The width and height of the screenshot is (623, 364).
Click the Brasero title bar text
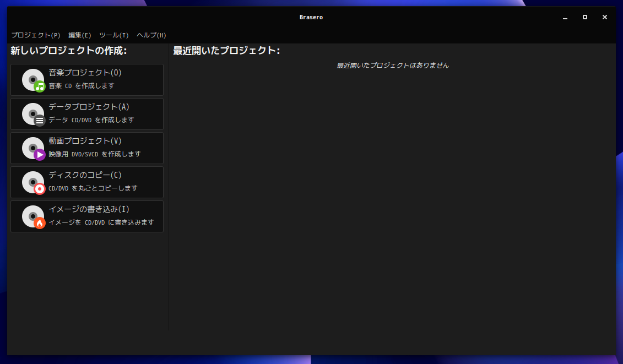(x=311, y=17)
